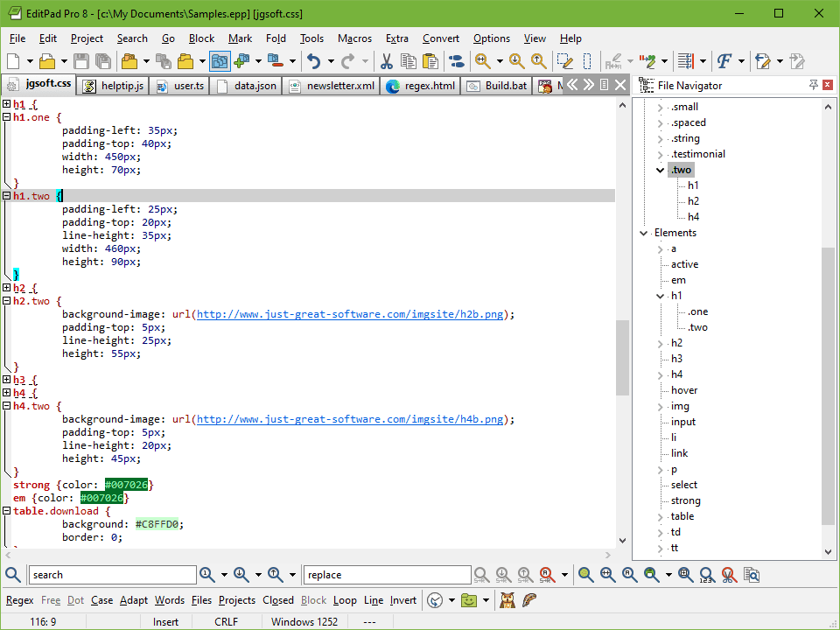Enable the Loop search option
The image size is (840, 630).
point(345,600)
